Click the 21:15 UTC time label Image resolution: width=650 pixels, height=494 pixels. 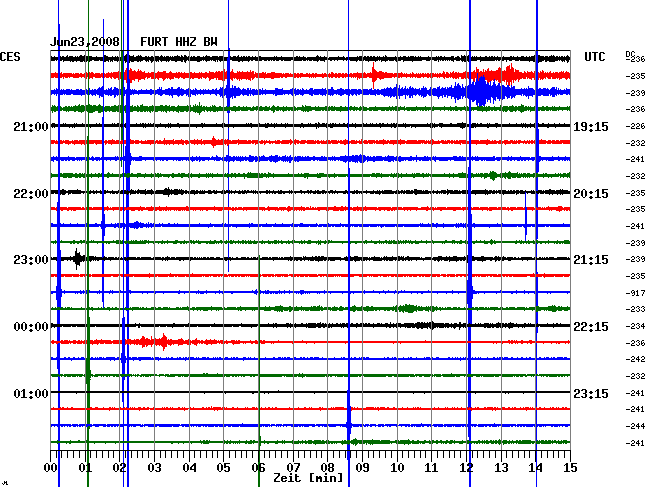pos(591,260)
